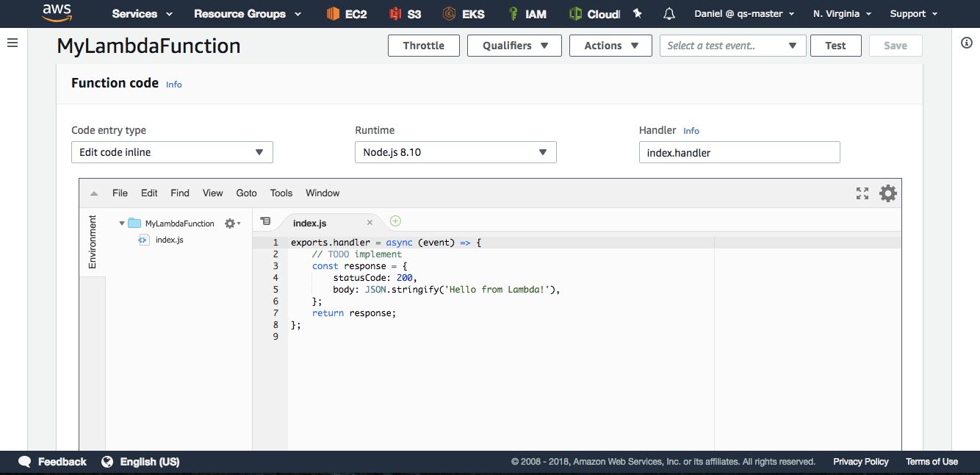The height and width of the screenshot is (475, 980).
Task: Open the Edit menu in the code editor
Action: click(149, 193)
